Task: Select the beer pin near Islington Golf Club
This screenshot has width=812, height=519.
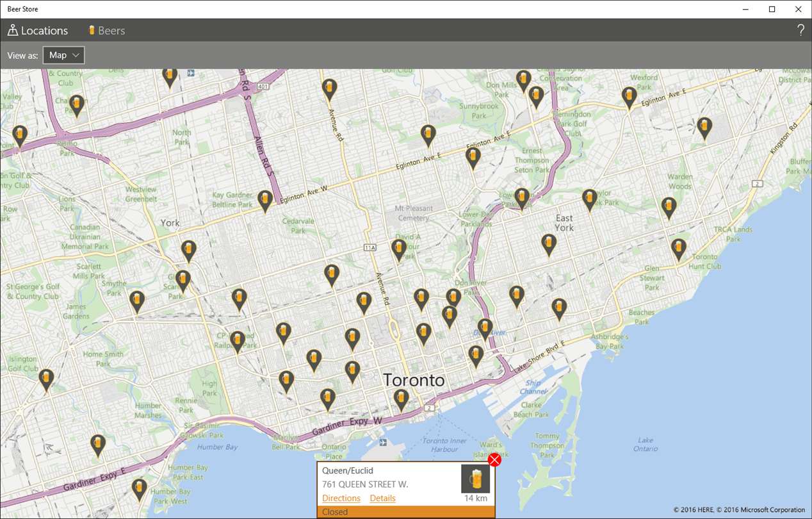Action: [45, 379]
